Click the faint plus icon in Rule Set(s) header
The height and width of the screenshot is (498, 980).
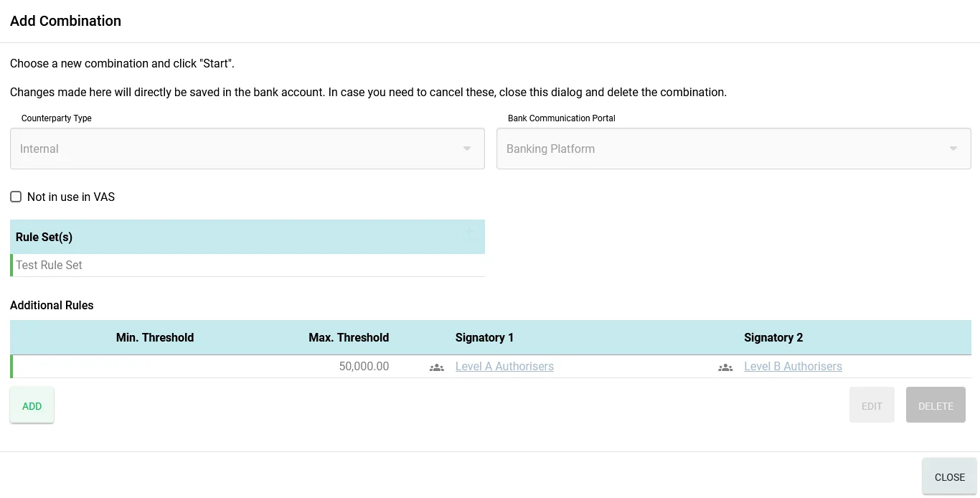471,232
